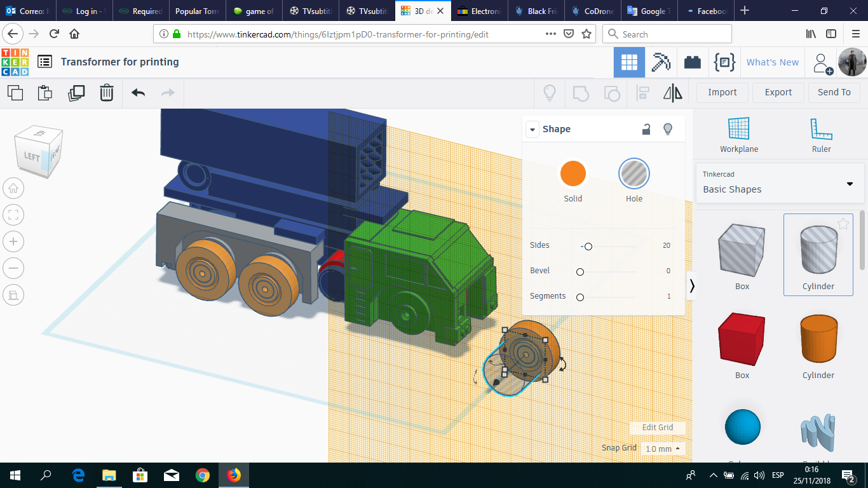Undo the last action

[138, 93]
